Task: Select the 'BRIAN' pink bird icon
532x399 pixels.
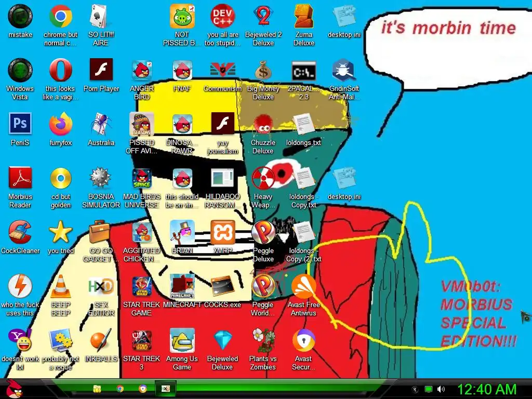Action: pyautogui.click(x=182, y=232)
